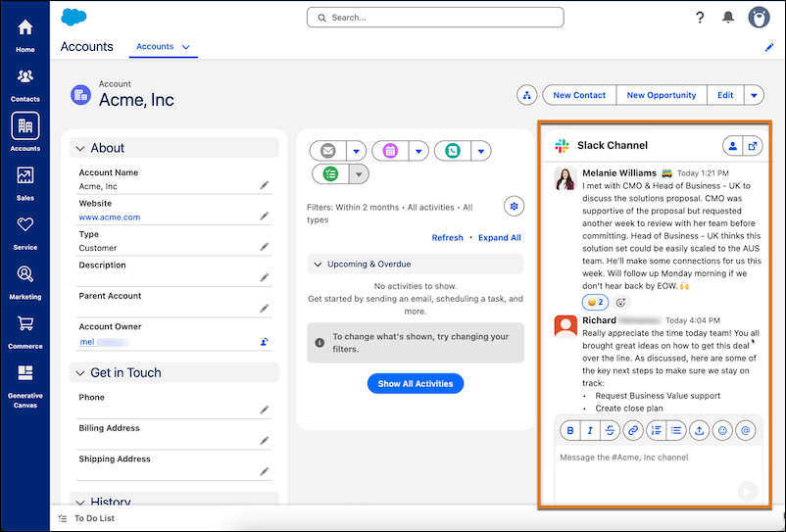Click New Opportunity button
The height and width of the screenshot is (532, 786).
(662, 95)
